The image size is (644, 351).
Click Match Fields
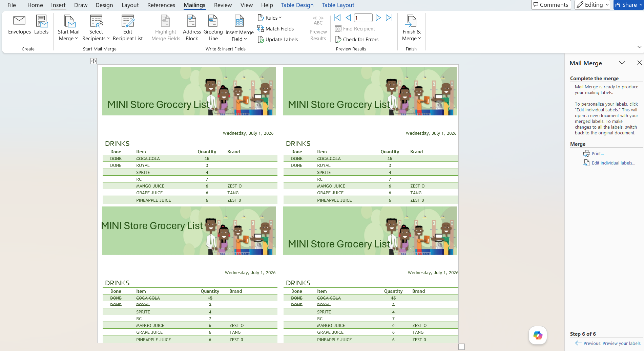click(x=276, y=28)
